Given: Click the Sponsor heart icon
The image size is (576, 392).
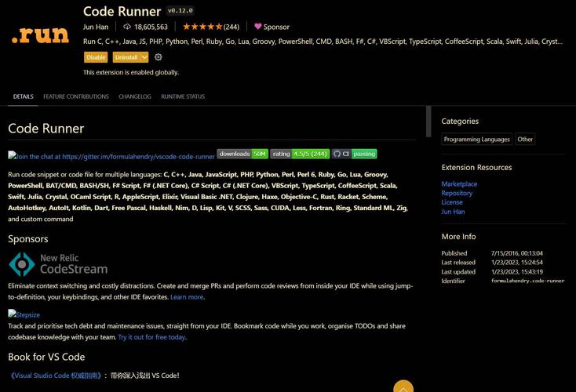Looking at the screenshot, I should point(258,27).
